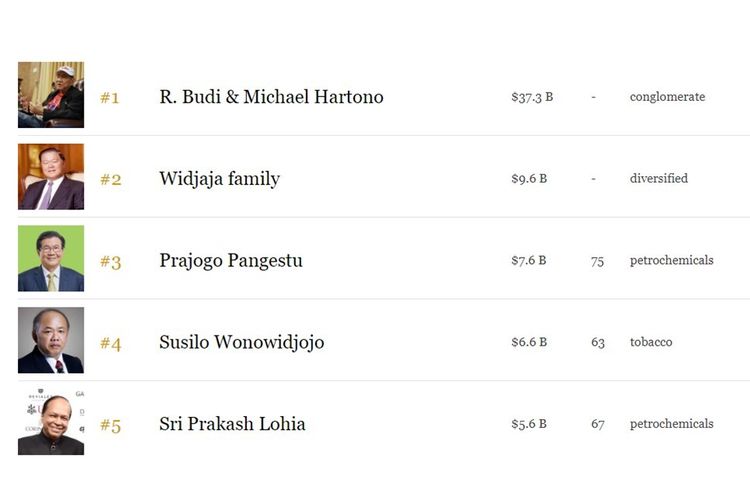750x500 pixels.
Task: Click the conglomerate source label
Action: coord(667,97)
